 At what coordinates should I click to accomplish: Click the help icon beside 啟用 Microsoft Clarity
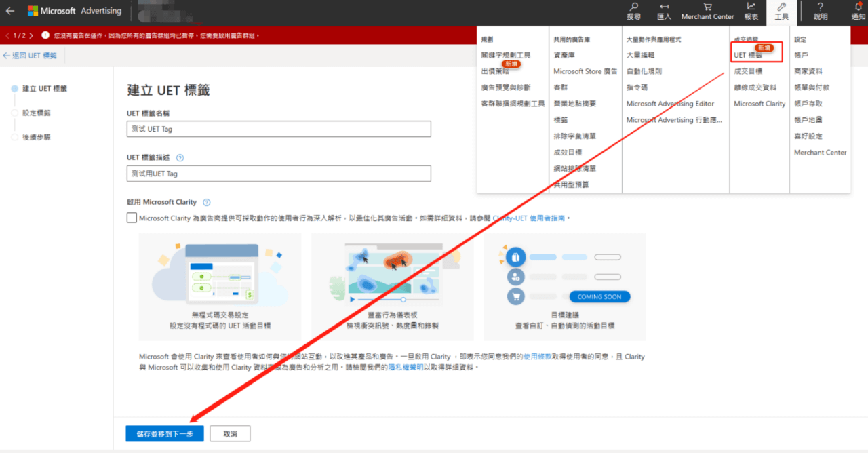pos(206,202)
